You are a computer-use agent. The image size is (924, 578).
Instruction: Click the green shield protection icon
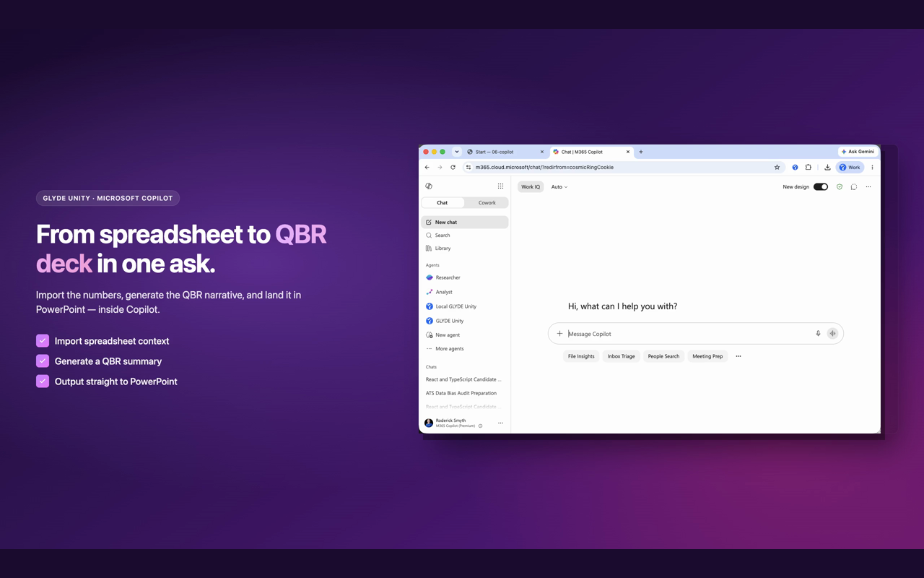pos(840,187)
